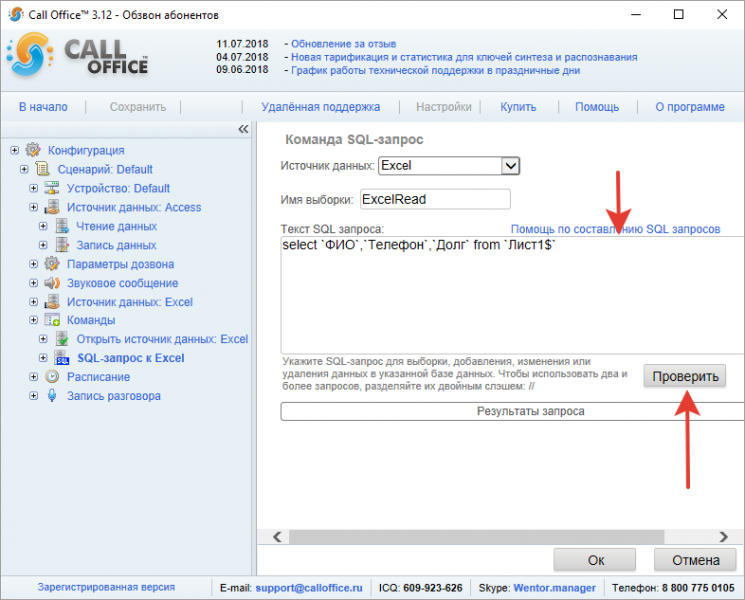Expand the Конфигурация tree node
Screen dimensions: 745x600
pyautogui.click(x=15, y=150)
